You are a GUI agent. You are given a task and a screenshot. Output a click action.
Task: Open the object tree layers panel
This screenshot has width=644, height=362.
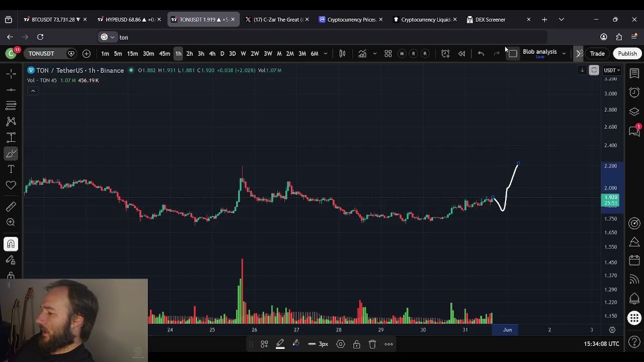click(634, 112)
